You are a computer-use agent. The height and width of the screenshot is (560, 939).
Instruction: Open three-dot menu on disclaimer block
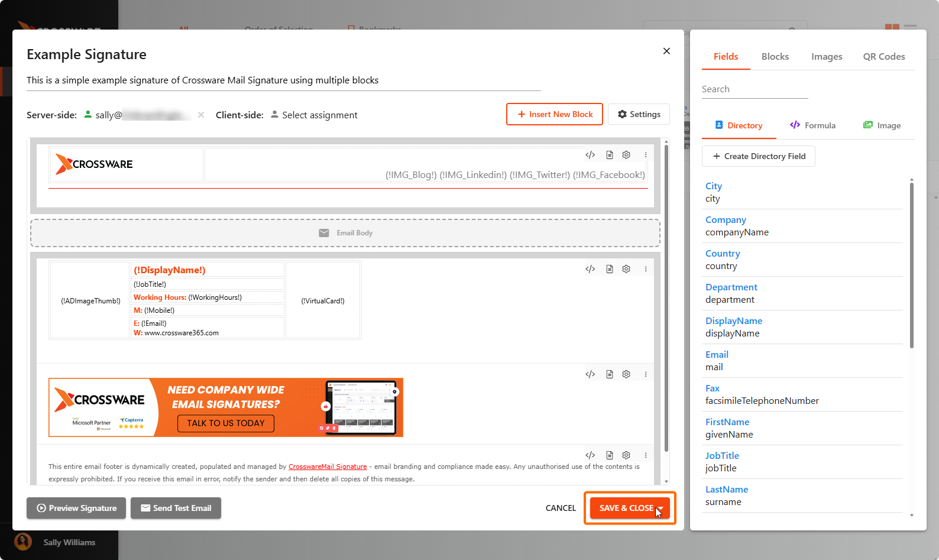coord(646,455)
